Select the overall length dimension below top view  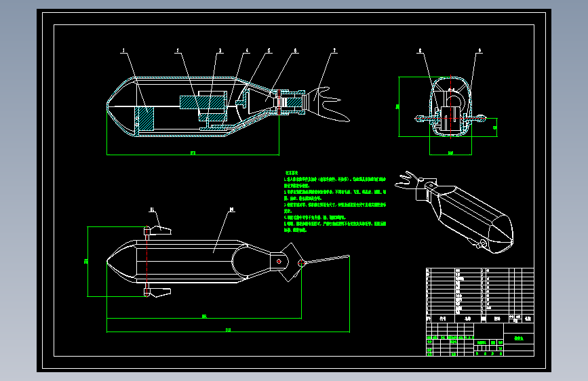click(x=228, y=331)
